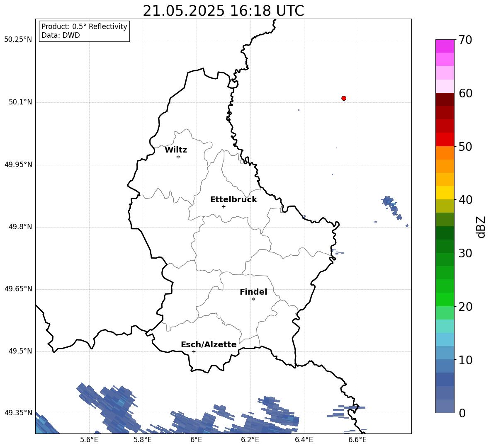This screenshot has width=491, height=448.
Task: Click the dBZ colorbar axis label
Action: coord(481,227)
